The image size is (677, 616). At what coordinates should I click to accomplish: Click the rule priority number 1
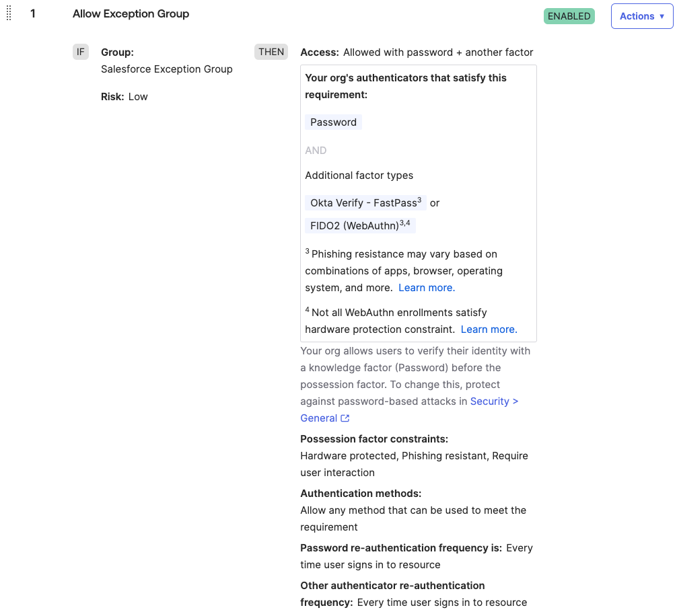tap(33, 14)
